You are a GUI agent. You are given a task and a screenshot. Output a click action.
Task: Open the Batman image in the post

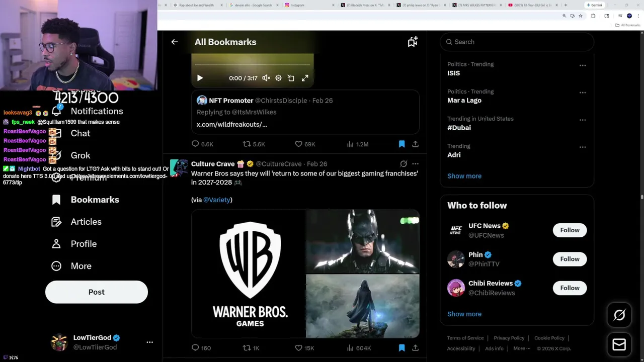(362, 241)
